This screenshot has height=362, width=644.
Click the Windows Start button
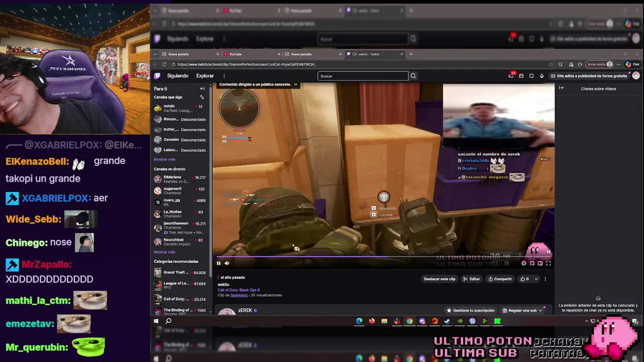156,321
